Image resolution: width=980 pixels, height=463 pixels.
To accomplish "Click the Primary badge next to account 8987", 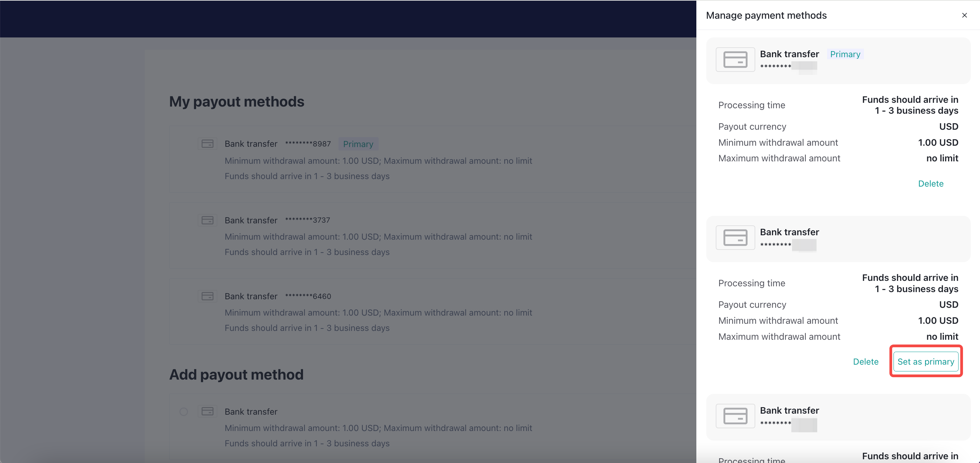I will pos(358,144).
